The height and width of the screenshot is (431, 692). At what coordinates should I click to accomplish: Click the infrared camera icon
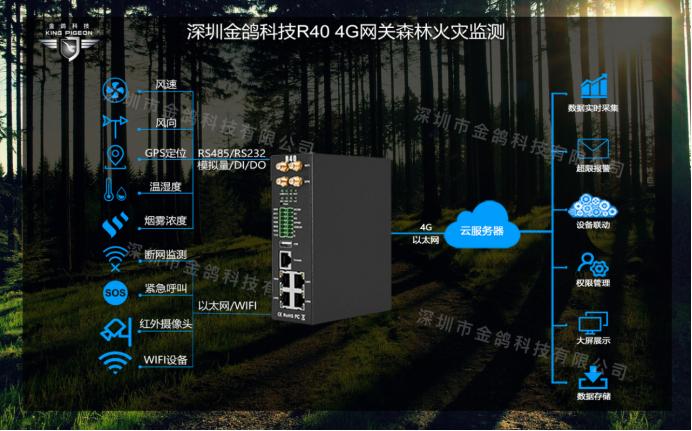click(115, 327)
